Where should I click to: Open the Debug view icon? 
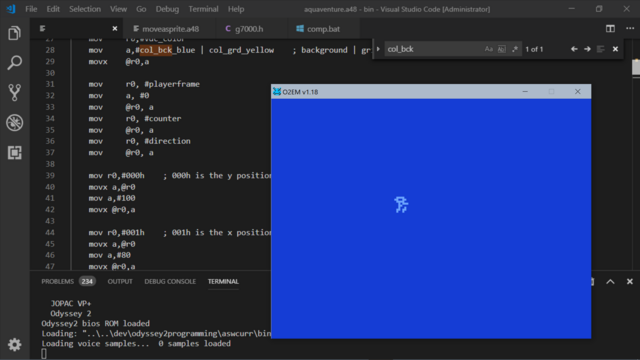[x=14, y=122]
